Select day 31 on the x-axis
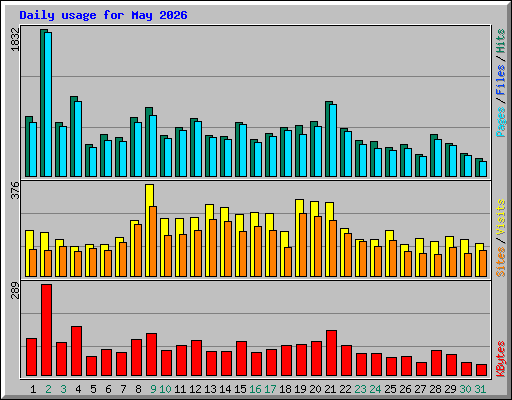Image resolution: width=512 pixels, height=400 pixels. coord(480,389)
